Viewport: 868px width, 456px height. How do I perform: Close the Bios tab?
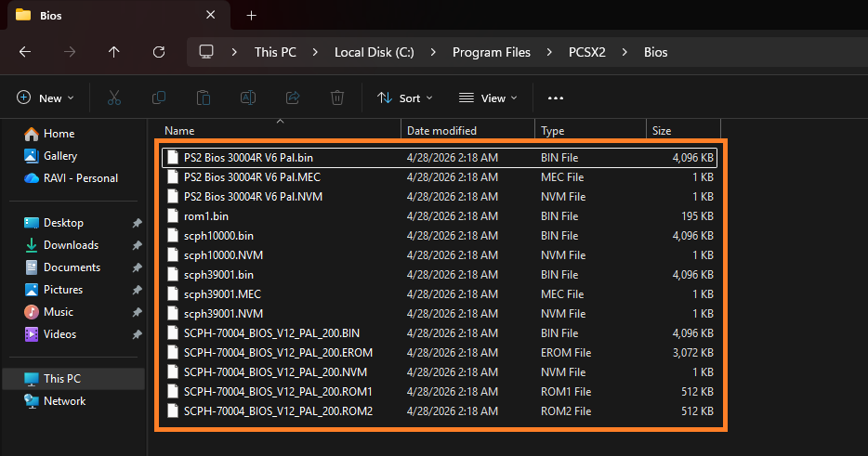pos(210,15)
